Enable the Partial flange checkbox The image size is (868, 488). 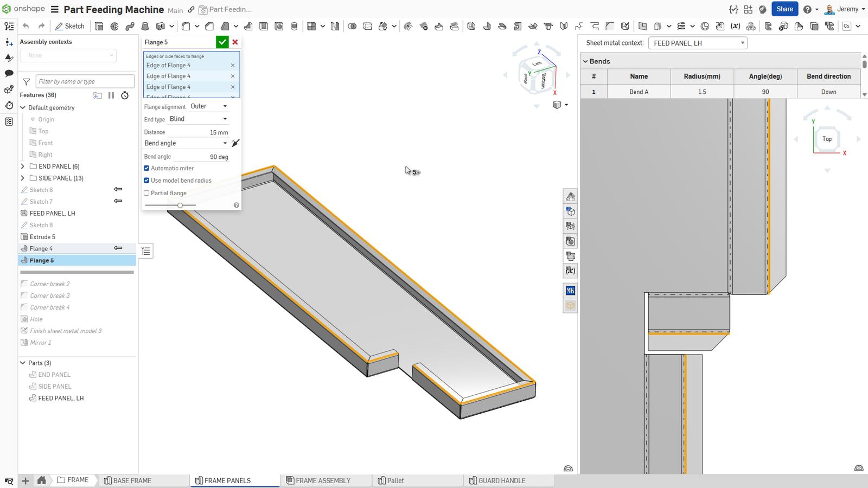pyautogui.click(x=146, y=193)
